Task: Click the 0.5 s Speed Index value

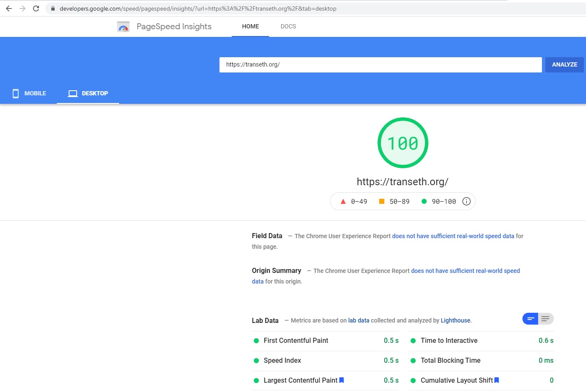Action: click(x=391, y=360)
